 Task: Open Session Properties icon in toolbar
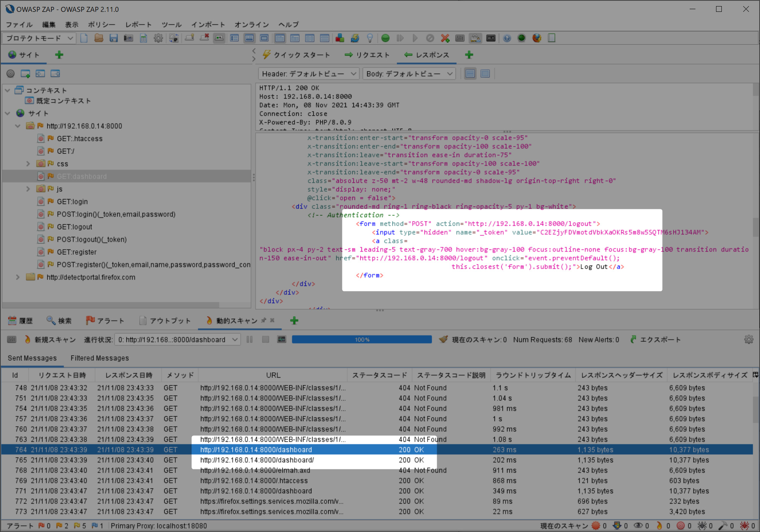click(x=144, y=38)
